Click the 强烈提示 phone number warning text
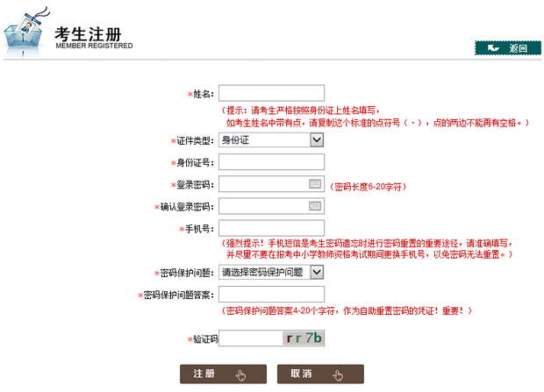 click(x=367, y=249)
